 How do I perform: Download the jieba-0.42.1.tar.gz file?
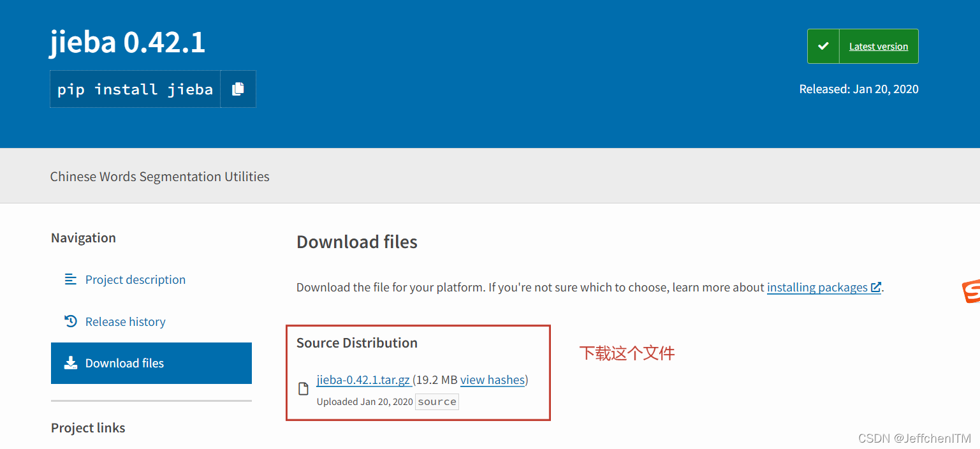[363, 380]
